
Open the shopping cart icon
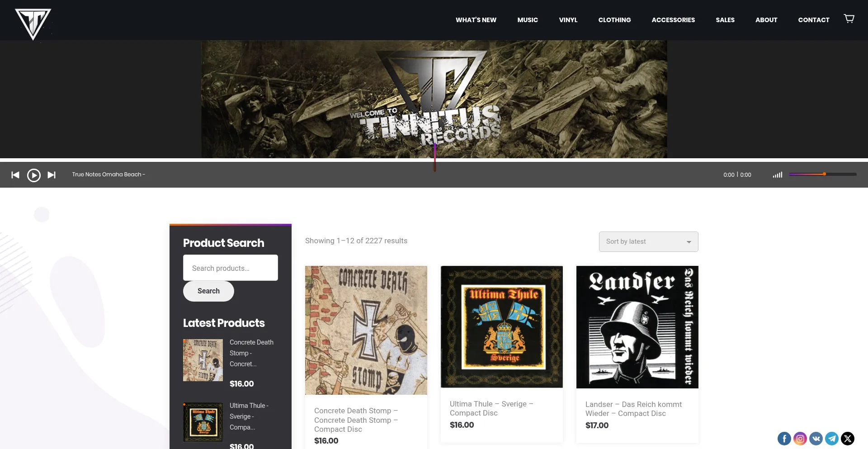[849, 19]
